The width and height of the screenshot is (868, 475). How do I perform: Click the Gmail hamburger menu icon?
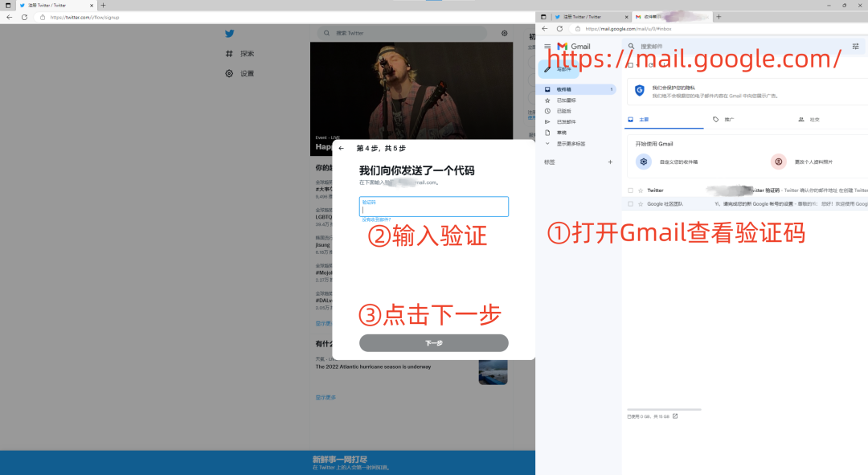pyautogui.click(x=547, y=46)
